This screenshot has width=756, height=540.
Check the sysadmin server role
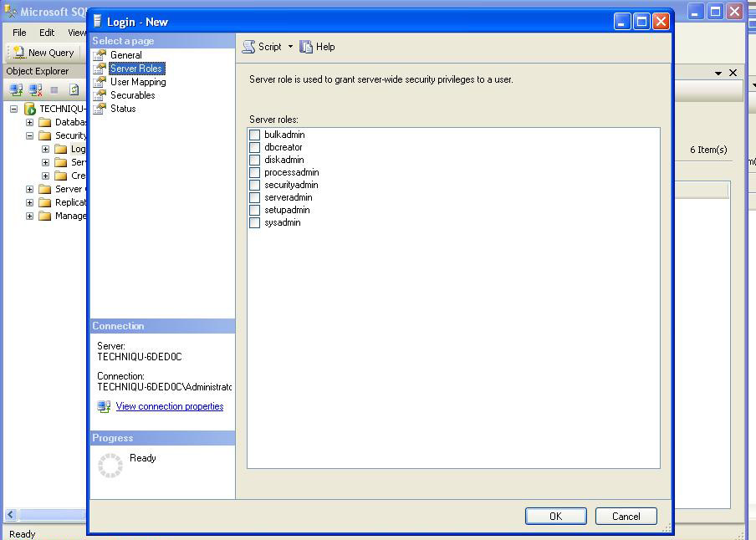pyautogui.click(x=254, y=222)
